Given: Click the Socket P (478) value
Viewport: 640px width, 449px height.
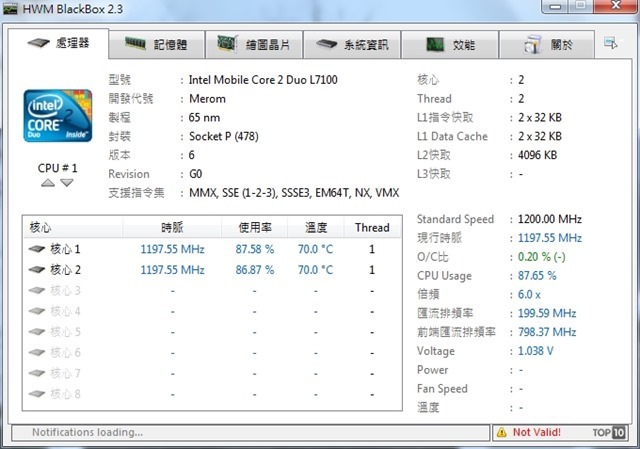Looking at the screenshot, I should point(224,136).
